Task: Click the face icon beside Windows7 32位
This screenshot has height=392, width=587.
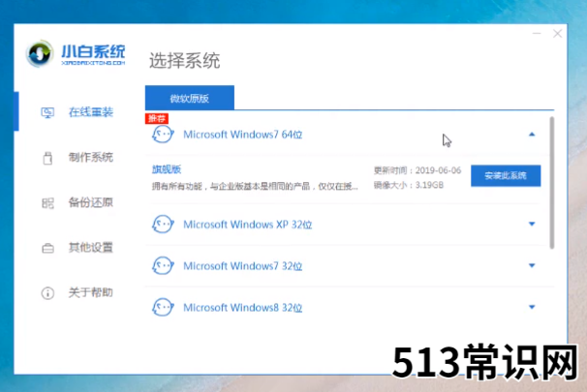Action: click(163, 265)
